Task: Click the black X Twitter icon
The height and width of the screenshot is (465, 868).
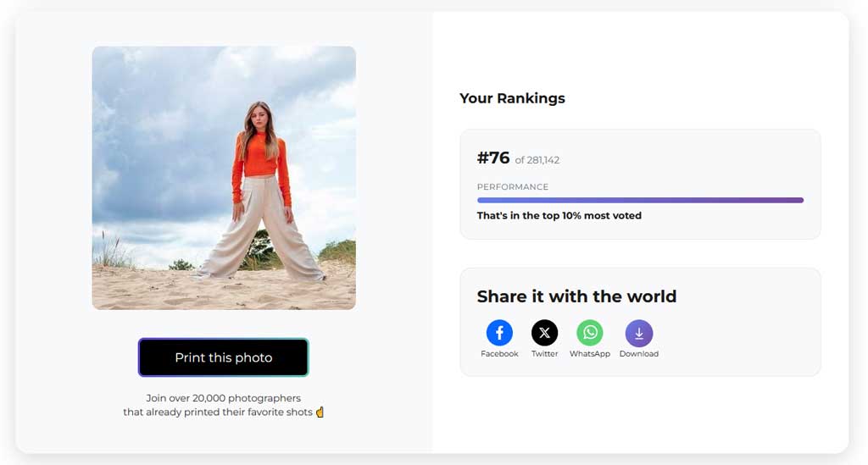Action: 545,333
